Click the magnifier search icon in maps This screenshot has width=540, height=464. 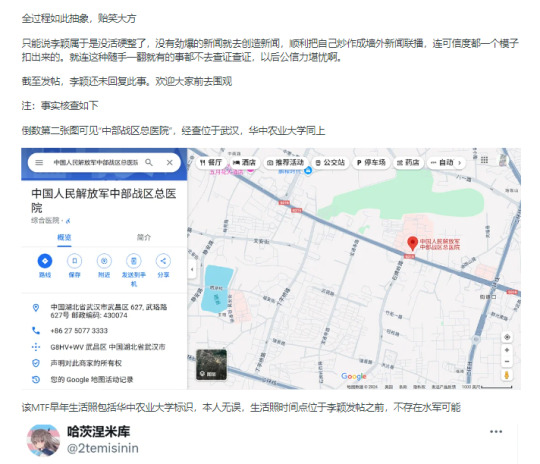click(149, 162)
